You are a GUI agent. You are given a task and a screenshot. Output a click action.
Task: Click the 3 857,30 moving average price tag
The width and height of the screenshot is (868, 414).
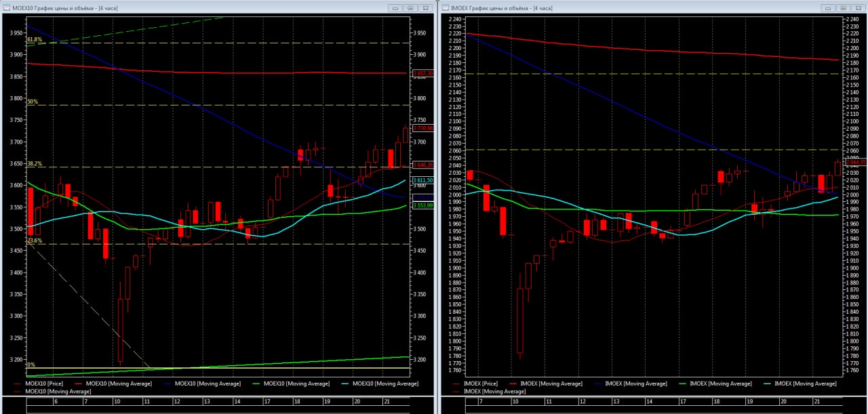coord(423,73)
